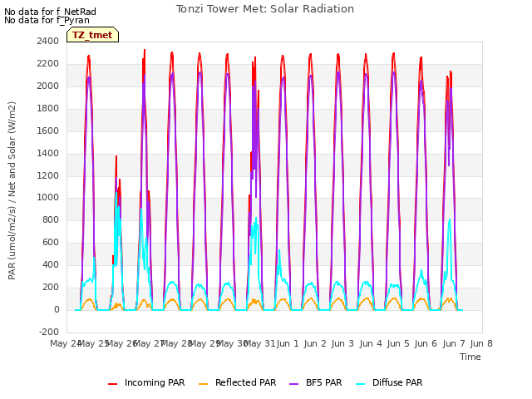Click the 1000 y-axis tick label

pyautogui.click(x=48, y=198)
